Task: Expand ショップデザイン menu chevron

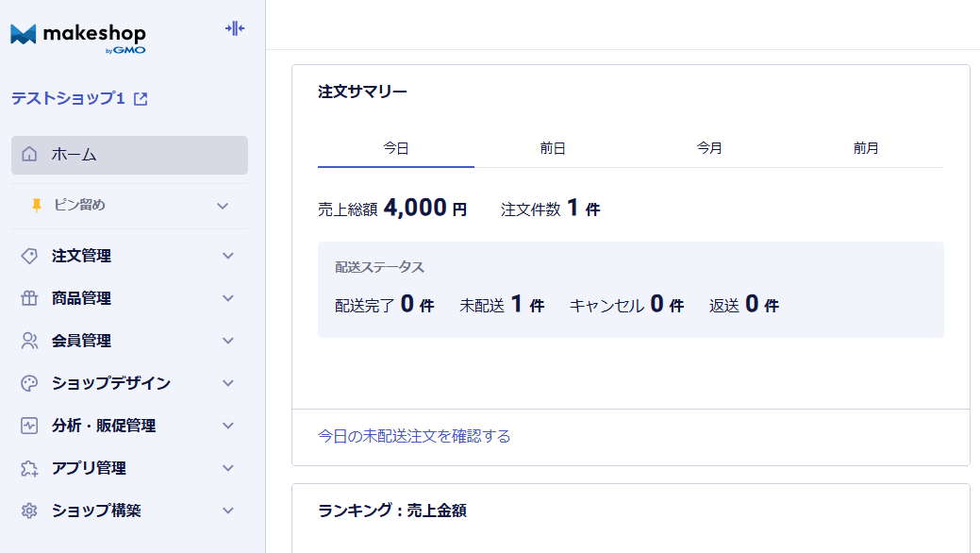Action: (x=228, y=383)
